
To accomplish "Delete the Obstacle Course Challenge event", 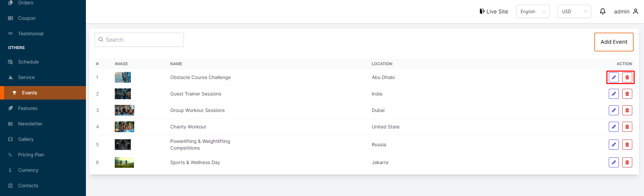I will pos(627,77).
